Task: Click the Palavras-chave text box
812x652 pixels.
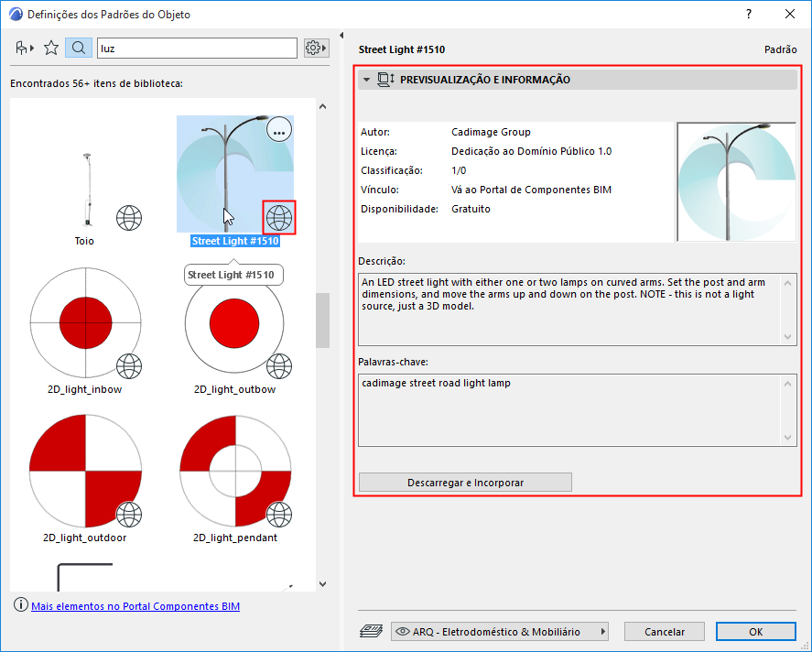Action: click(x=577, y=410)
